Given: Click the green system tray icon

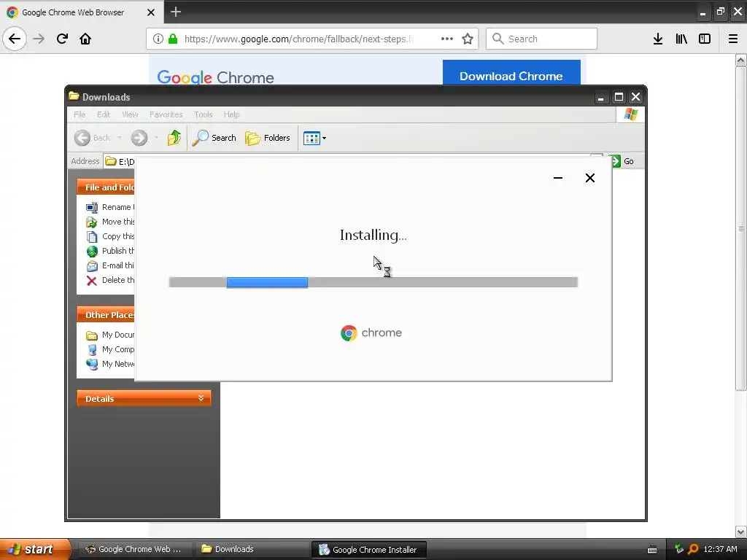Looking at the screenshot, I should [x=679, y=549].
